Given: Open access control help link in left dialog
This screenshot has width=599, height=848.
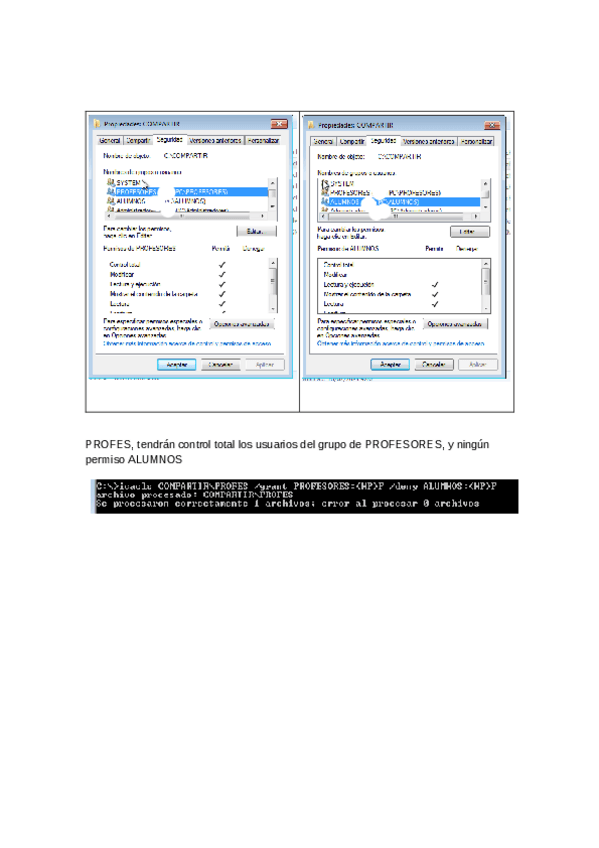Looking at the screenshot, I should point(187,343).
